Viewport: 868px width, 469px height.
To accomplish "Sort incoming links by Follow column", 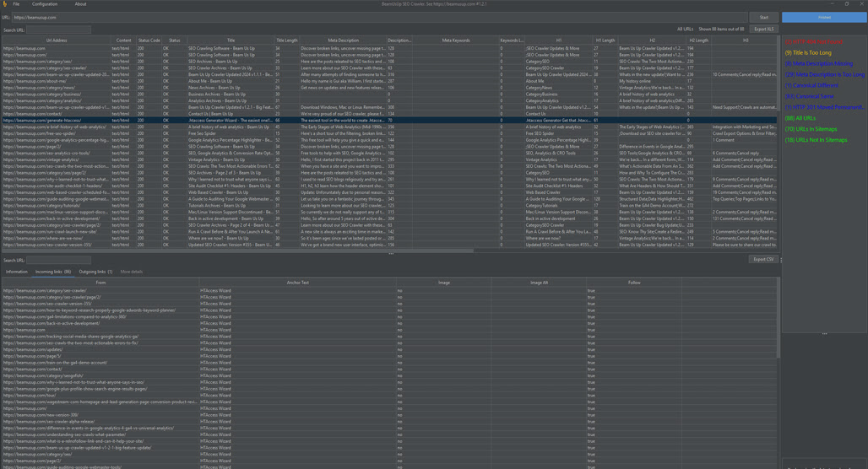I will coord(634,283).
